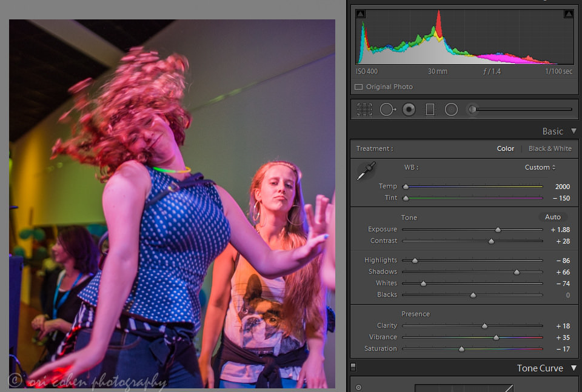The width and height of the screenshot is (582, 392).
Task: Click the Saturation value -17
Action: coord(563,349)
